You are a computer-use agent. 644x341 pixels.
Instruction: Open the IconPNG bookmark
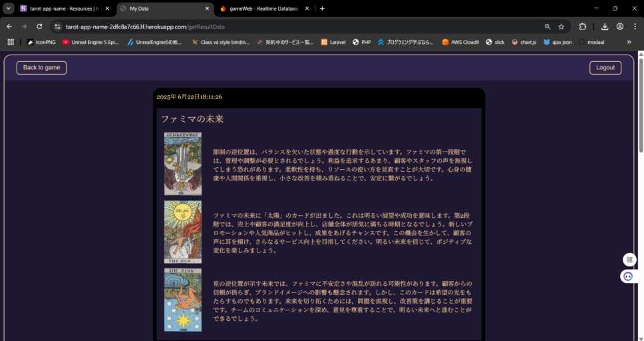[x=41, y=42]
